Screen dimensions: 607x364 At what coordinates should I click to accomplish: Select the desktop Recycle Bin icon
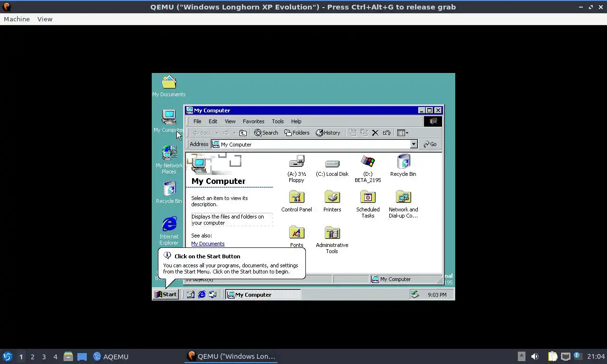(x=169, y=188)
